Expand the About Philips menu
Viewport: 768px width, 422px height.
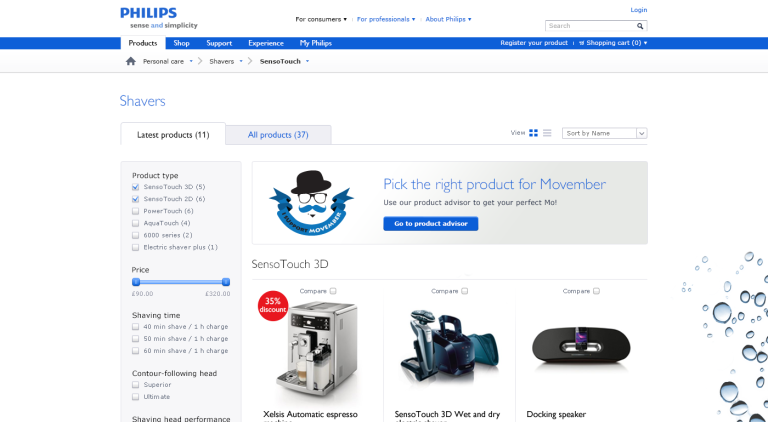(448, 19)
